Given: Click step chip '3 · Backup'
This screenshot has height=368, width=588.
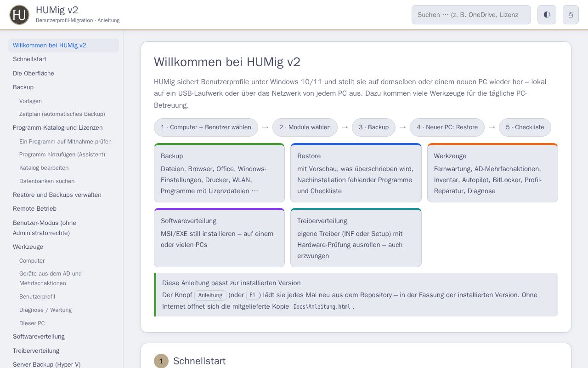Looking at the screenshot, I should click(x=373, y=127).
